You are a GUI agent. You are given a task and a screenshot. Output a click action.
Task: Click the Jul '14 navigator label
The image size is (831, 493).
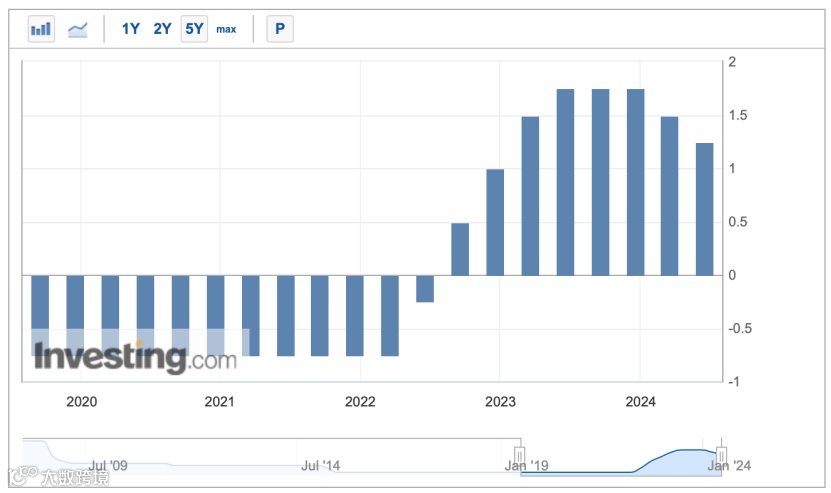pyautogui.click(x=321, y=465)
